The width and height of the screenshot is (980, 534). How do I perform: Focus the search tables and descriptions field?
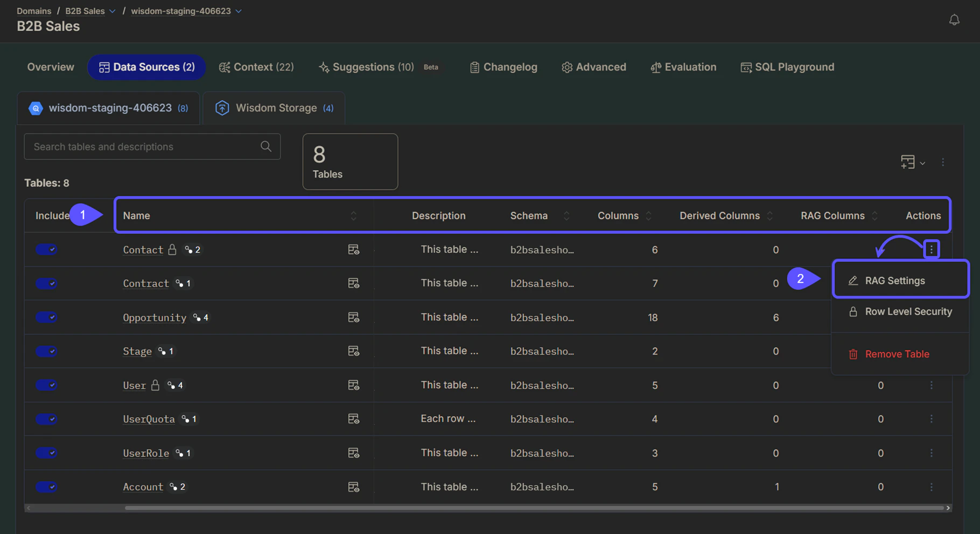point(152,146)
